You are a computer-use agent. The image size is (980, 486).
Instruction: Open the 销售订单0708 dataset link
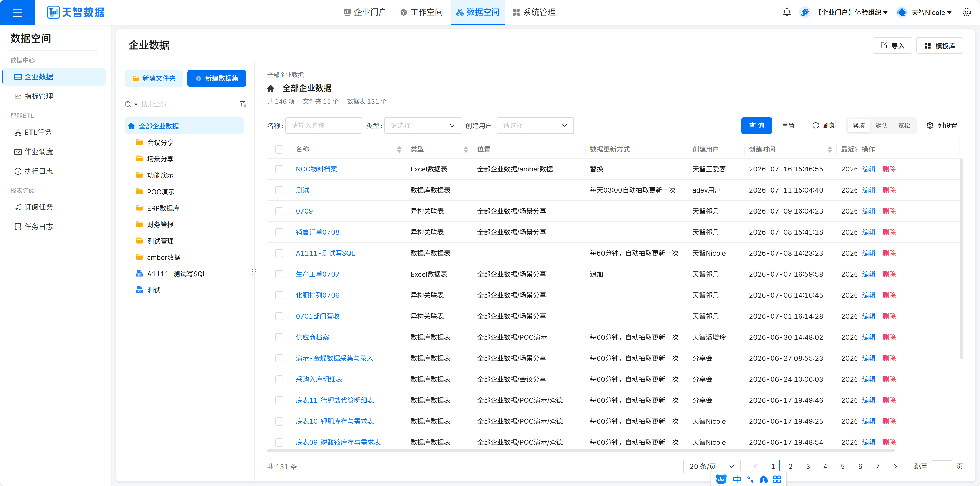point(317,232)
